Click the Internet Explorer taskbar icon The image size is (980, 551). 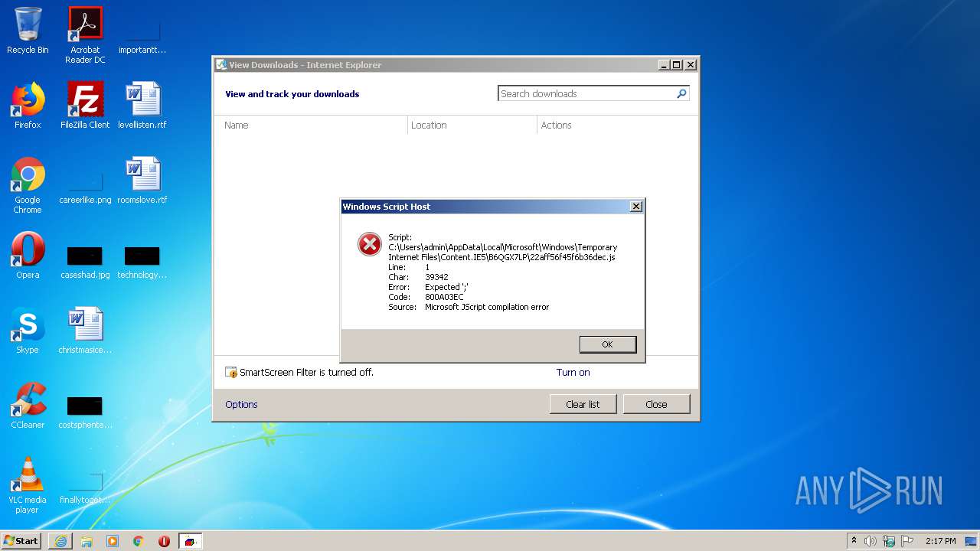click(60, 541)
